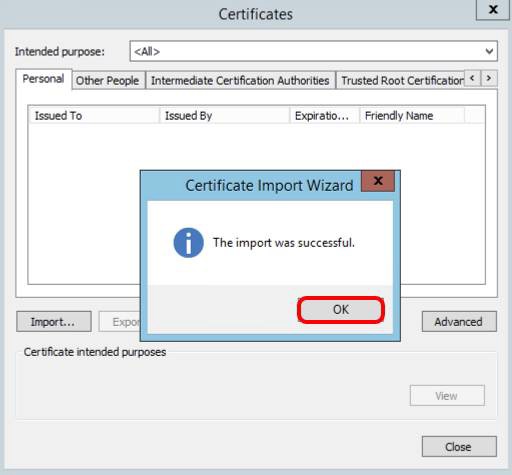The image size is (512, 475).
Task: Click the partially hidden Export button
Action: click(x=119, y=322)
